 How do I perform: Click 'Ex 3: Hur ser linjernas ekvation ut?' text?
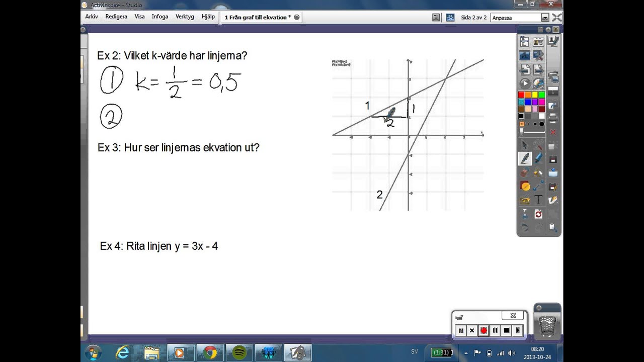pos(179,148)
